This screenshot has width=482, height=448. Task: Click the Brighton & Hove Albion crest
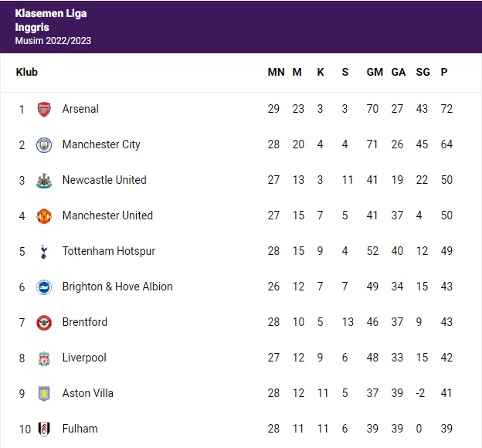pyautogui.click(x=44, y=287)
